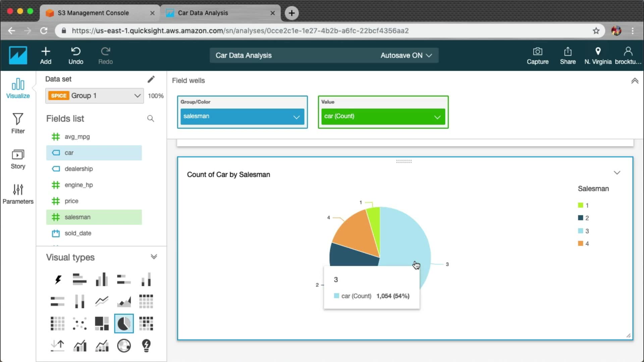Search the fields list with magnifier icon

[151, 119]
